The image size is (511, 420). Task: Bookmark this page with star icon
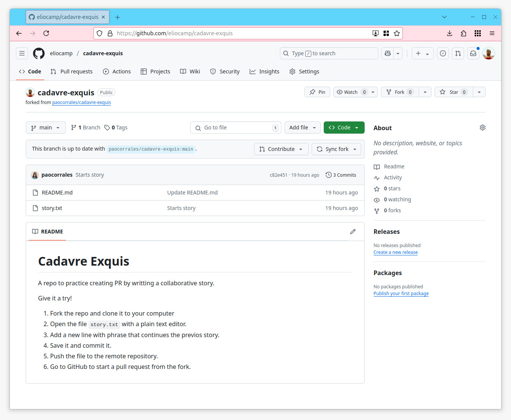pyautogui.click(x=397, y=33)
